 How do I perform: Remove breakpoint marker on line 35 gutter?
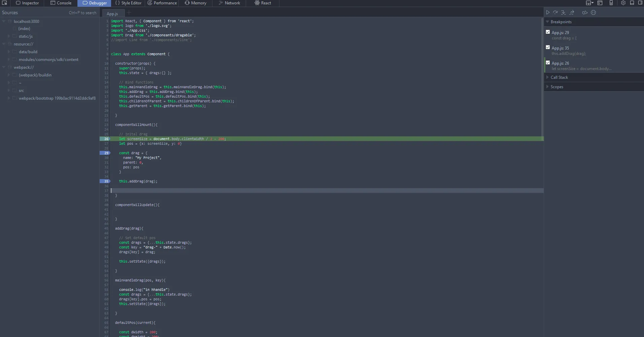[x=105, y=181]
